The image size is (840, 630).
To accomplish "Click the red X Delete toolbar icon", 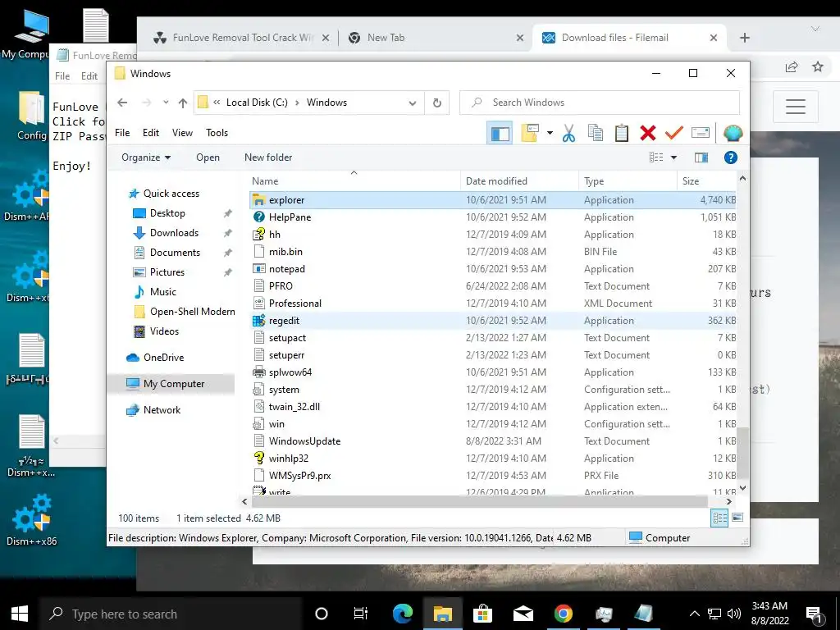I will (x=648, y=133).
